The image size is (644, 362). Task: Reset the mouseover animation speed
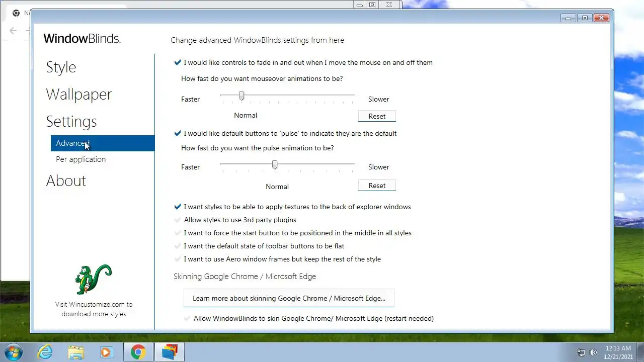(377, 116)
